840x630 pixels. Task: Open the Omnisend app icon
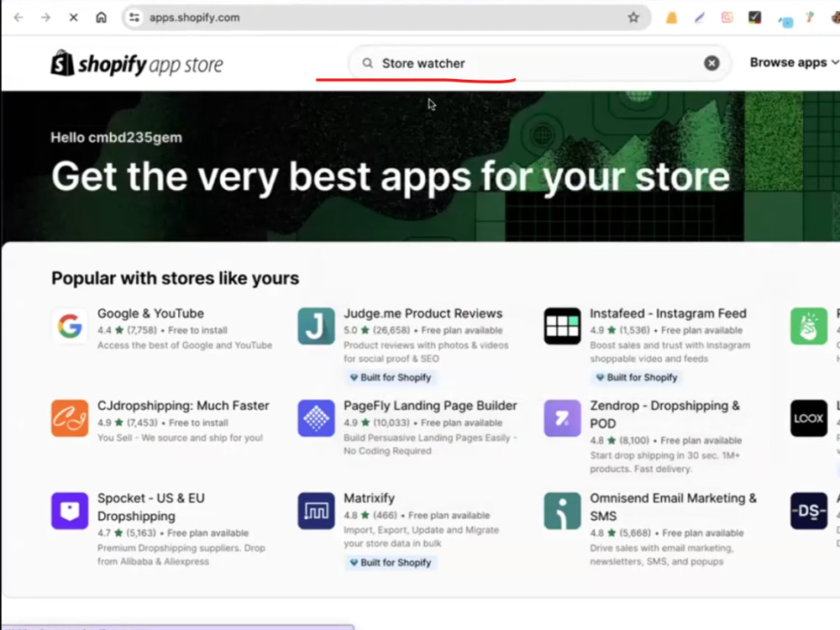click(562, 511)
